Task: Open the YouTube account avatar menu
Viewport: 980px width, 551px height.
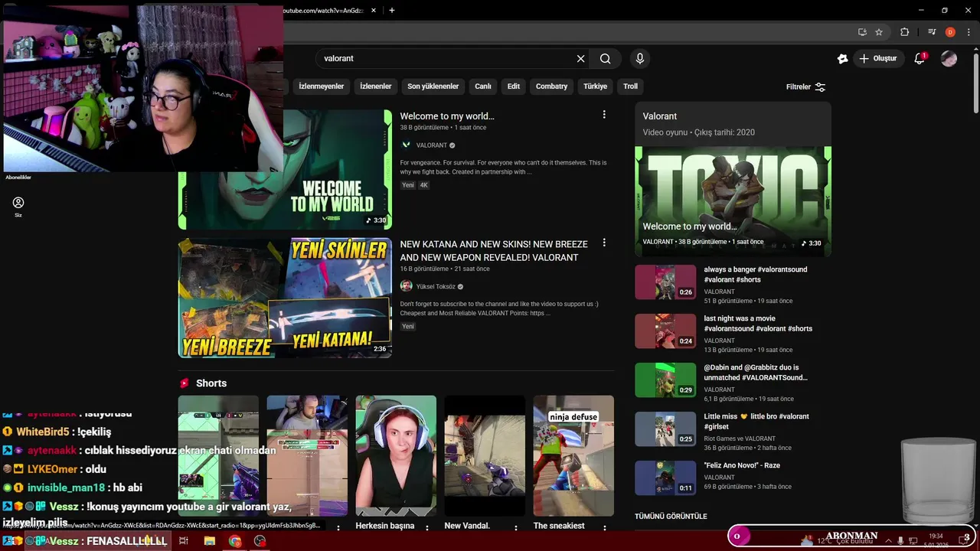Action: (949, 58)
